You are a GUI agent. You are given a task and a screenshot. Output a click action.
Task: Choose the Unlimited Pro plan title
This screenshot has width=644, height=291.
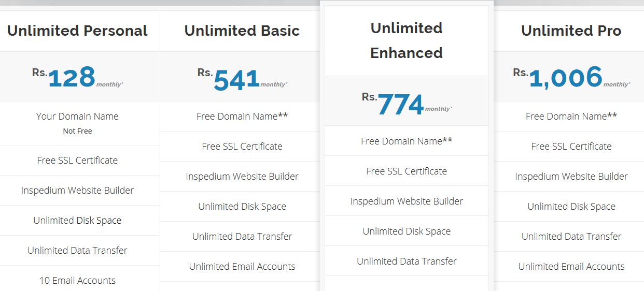(x=571, y=31)
